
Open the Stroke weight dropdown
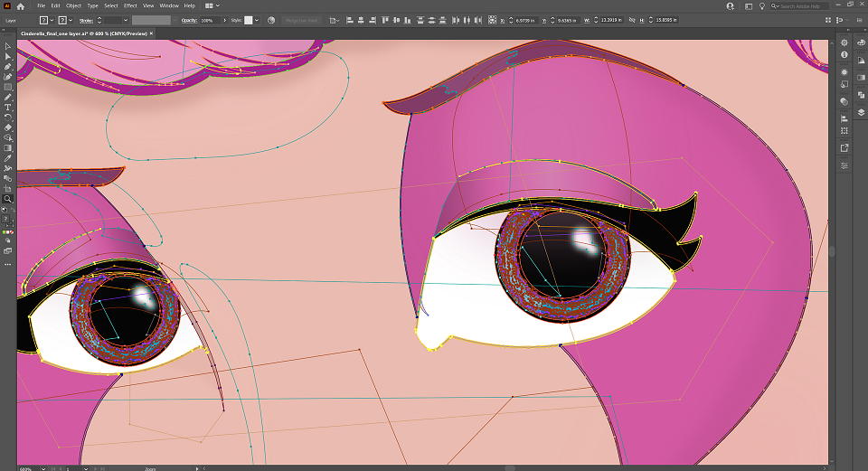[126, 21]
